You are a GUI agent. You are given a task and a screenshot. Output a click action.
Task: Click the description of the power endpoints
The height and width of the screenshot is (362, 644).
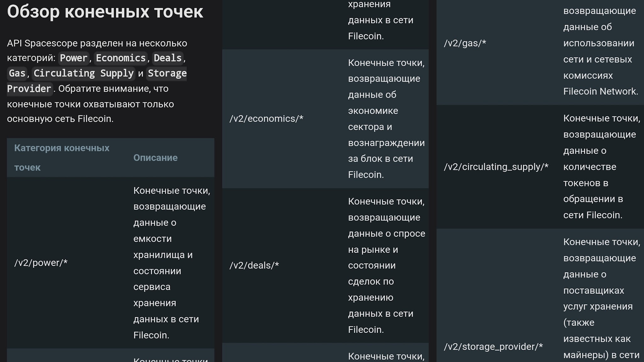[172, 263]
